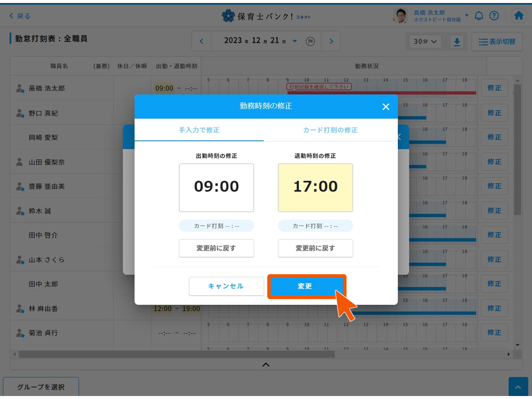Viewport: 532px width, 399px height.
Task: Close the 勤務時刻の修正 dialog
Action: point(385,107)
